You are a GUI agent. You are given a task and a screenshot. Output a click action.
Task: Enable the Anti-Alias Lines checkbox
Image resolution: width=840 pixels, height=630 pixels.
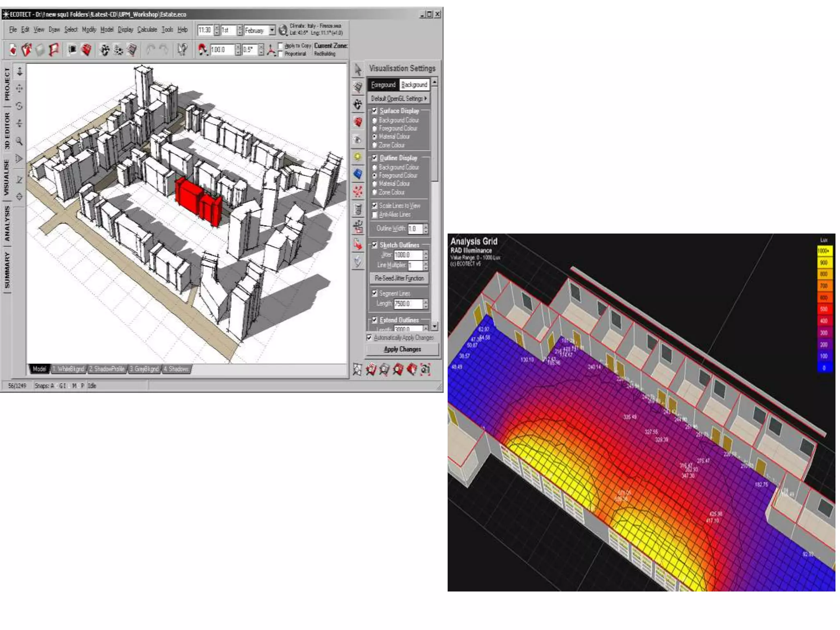(x=374, y=215)
